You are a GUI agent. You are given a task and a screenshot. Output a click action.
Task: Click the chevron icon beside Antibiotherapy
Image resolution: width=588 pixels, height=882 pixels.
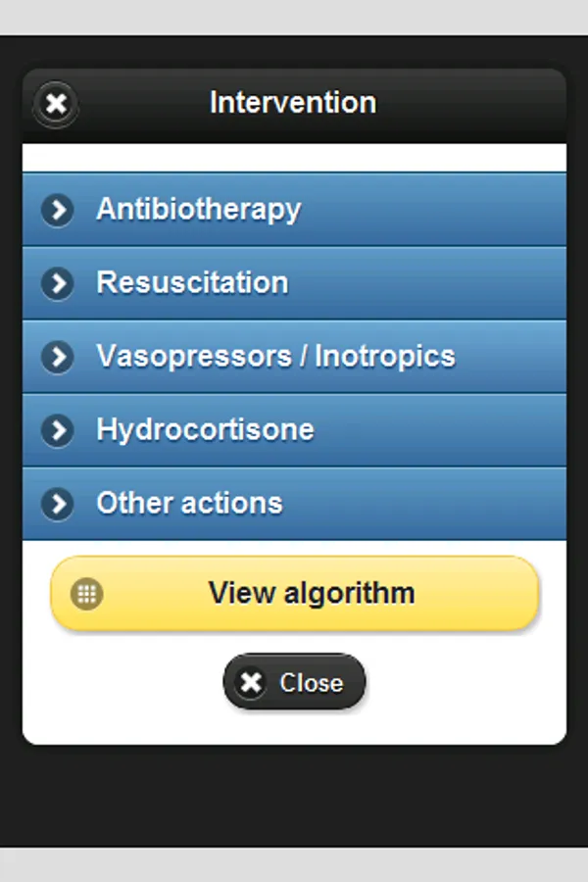(x=58, y=210)
